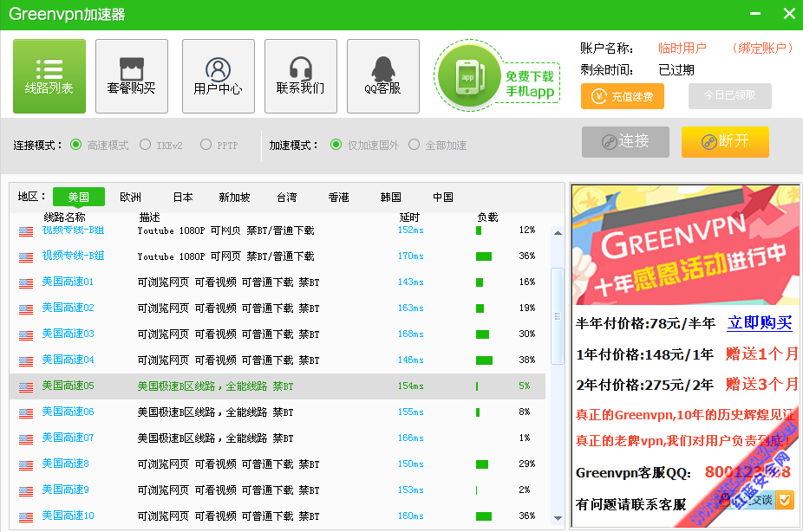The image size is (803, 532).
Task: Click the 29% load bar of 美国高速8
Action: click(x=482, y=464)
